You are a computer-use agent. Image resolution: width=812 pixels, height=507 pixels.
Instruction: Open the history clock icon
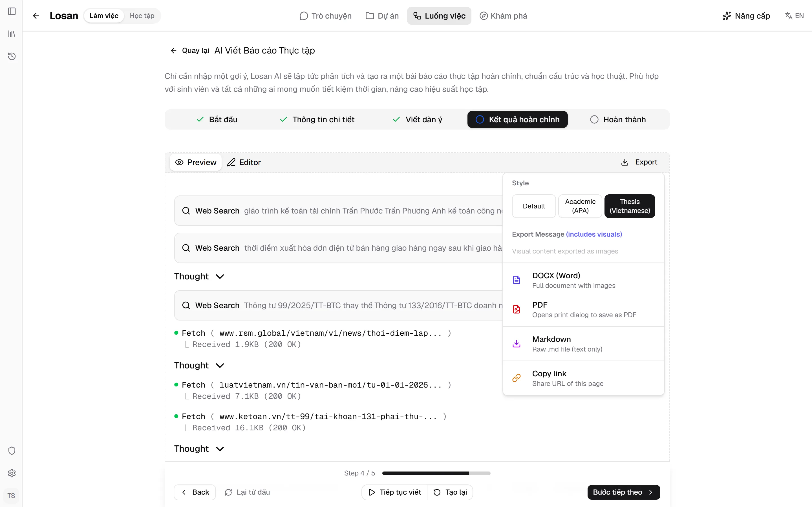click(12, 56)
